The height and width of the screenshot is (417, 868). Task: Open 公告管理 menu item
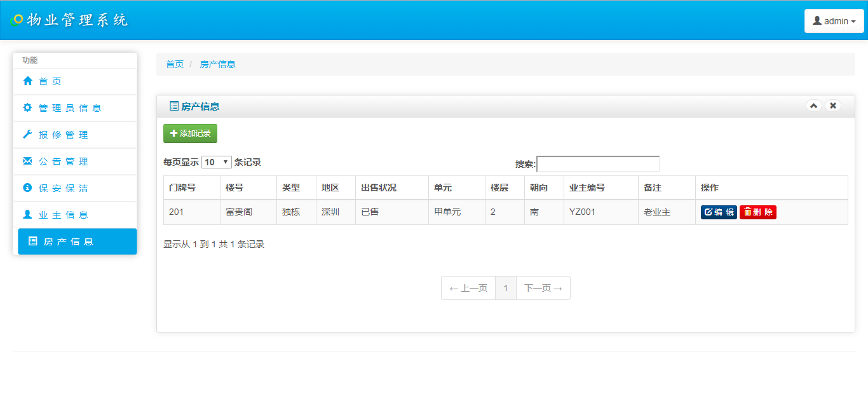(75, 161)
